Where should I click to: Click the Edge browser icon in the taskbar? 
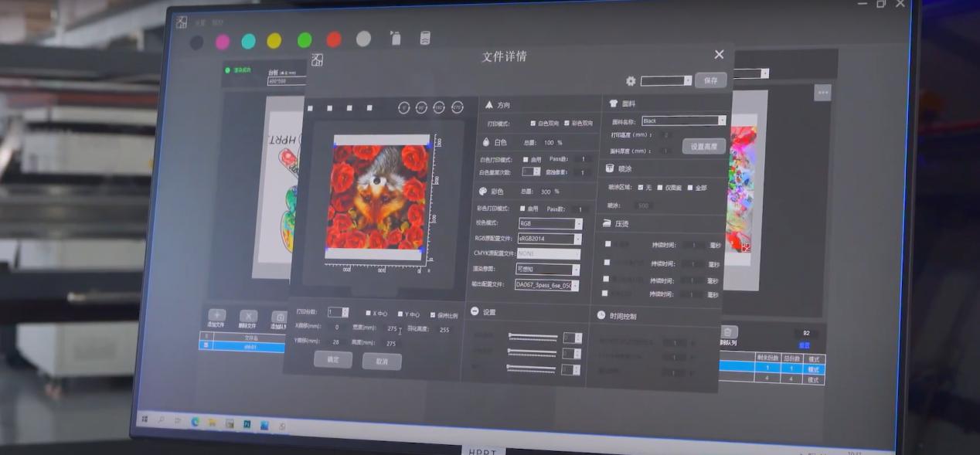[195, 422]
